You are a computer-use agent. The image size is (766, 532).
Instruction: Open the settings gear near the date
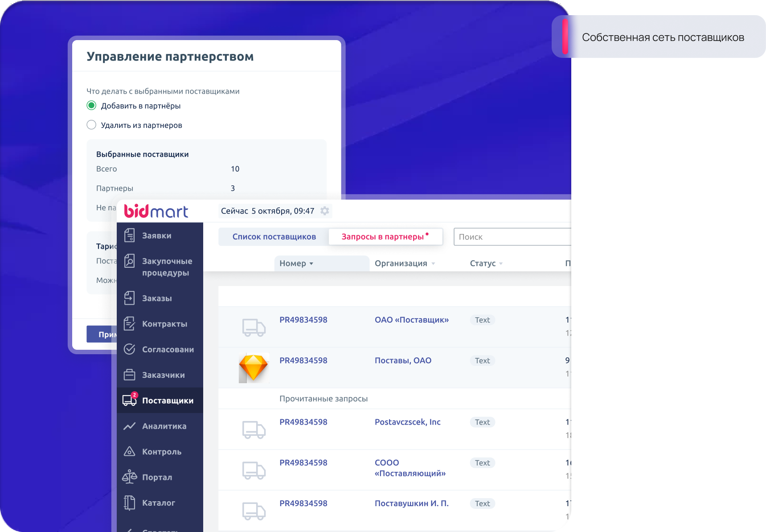pos(324,211)
